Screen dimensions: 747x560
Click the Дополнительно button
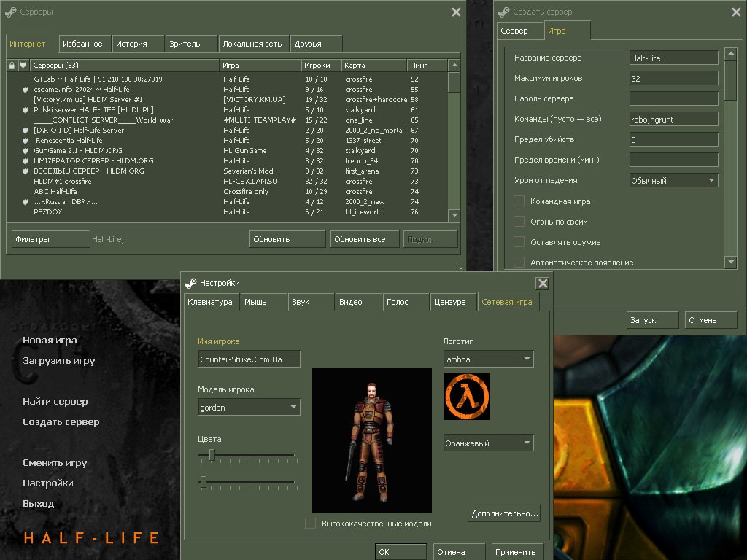point(504,513)
